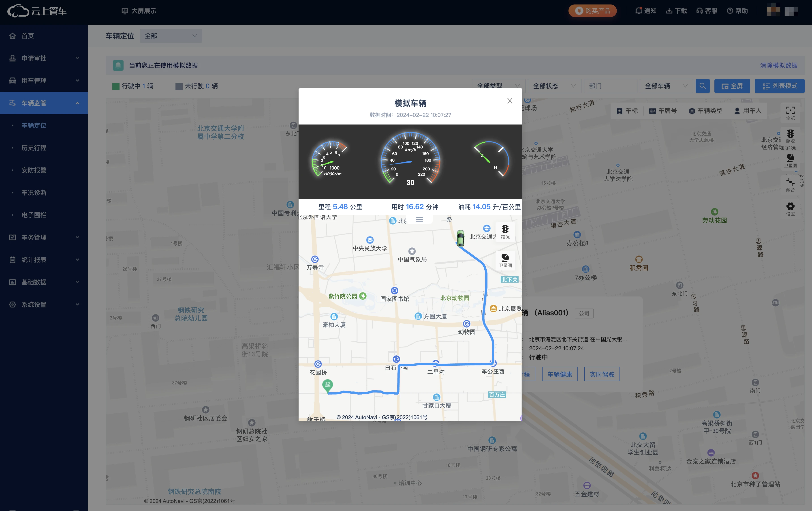The image size is (812, 511).
Task: Click the 公司 tag label
Action: coord(584,313)
